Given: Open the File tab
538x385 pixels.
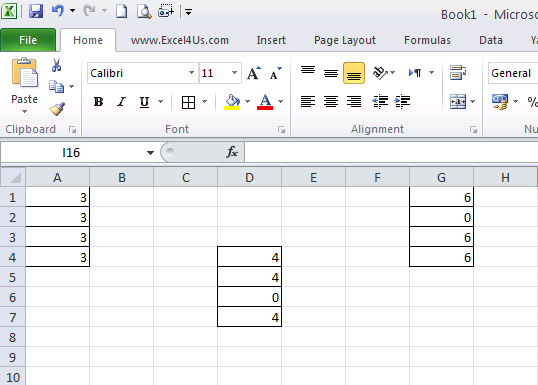Looking at the screenshot, I should pos(28,40).
